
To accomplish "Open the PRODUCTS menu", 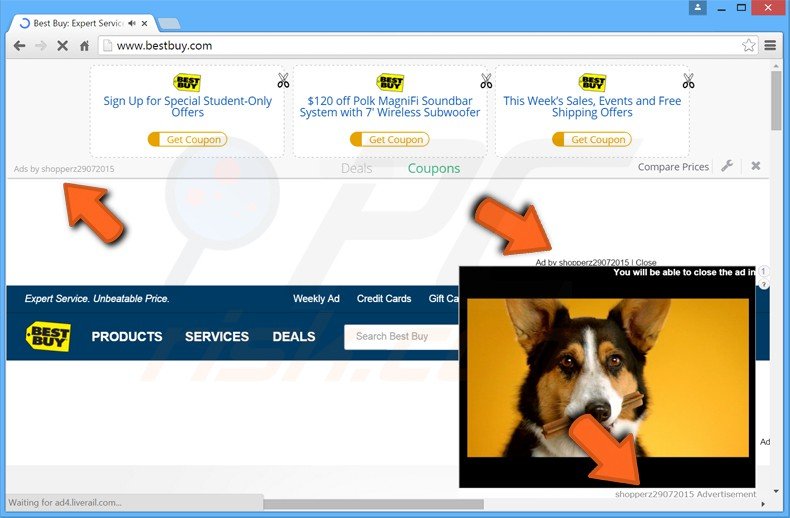I will tap(127, 337).
